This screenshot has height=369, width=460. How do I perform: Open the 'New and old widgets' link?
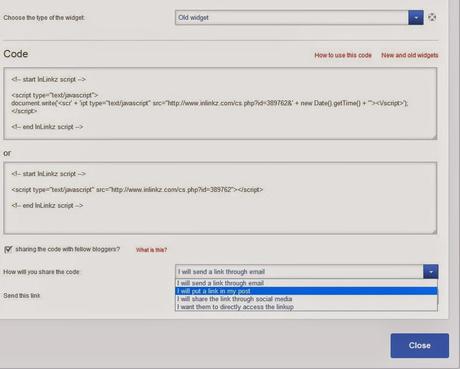[x=410, y=55]
